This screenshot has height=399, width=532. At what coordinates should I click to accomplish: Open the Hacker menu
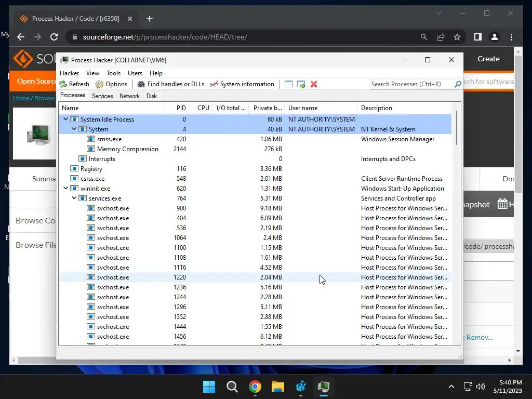pyautogui.click(x=69, y=73)
